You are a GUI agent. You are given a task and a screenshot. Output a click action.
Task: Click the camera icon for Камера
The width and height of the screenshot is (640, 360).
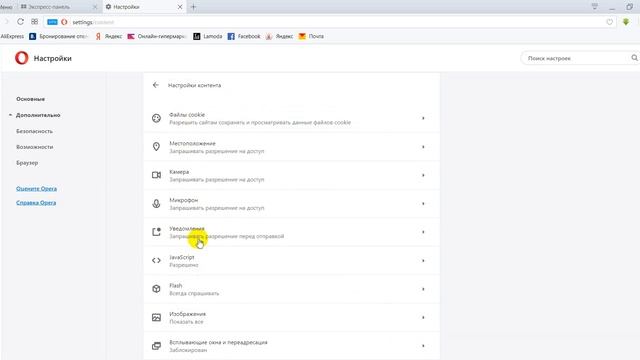tap(156, 175)
